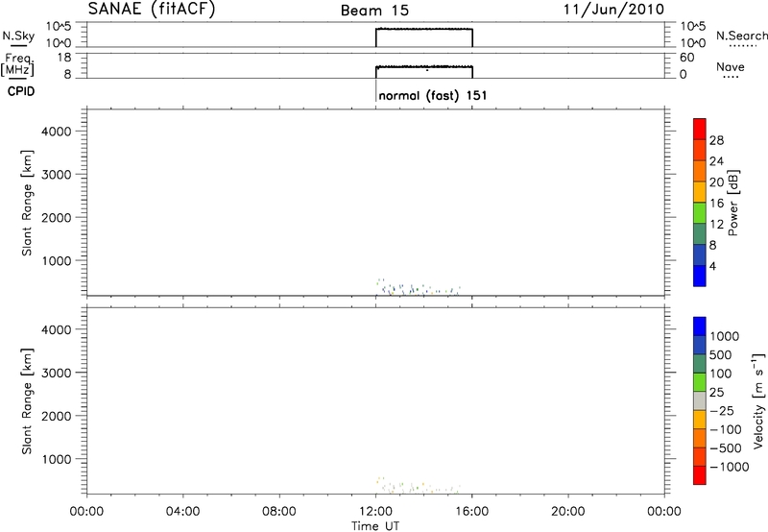Select the Power [dB] colorbar title
This screenshot has width=768, height=532.
pos(732,203)
